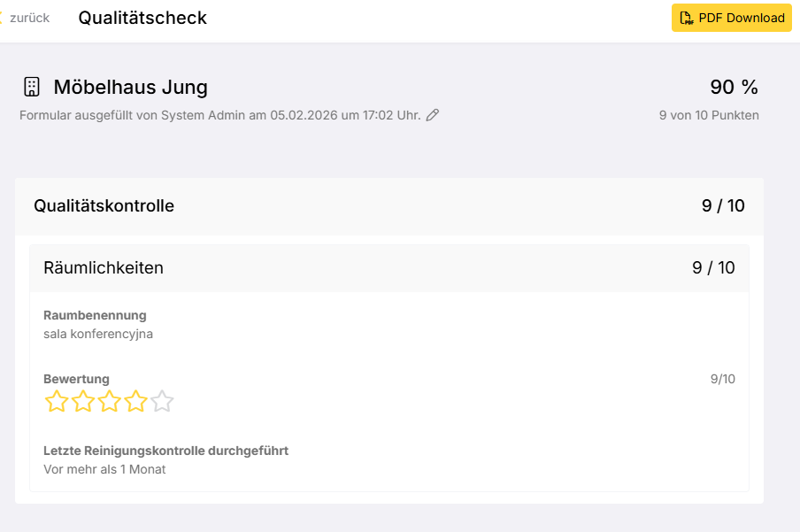The height and width of the screenshot is (532, 800).
Task: Select the third rating star
Action: (110, 402)
